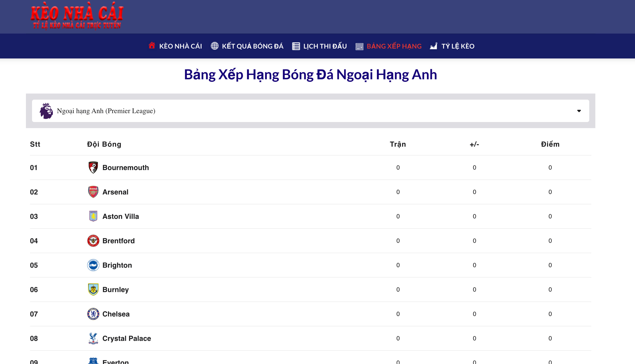The width and height of the screenshot is (635, 364).
Task: Click the Bournemouth club crest
Action: [x=93, y=168]
